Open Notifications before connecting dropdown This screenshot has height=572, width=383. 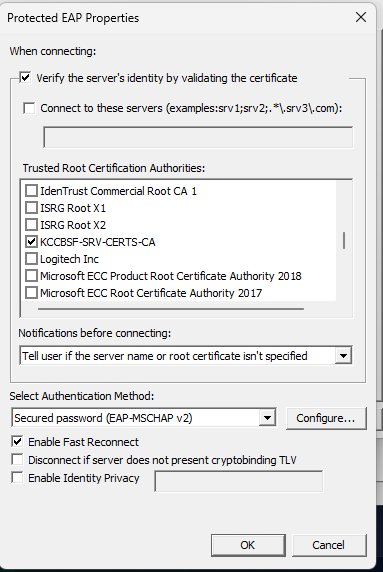[x=343, y=355]
